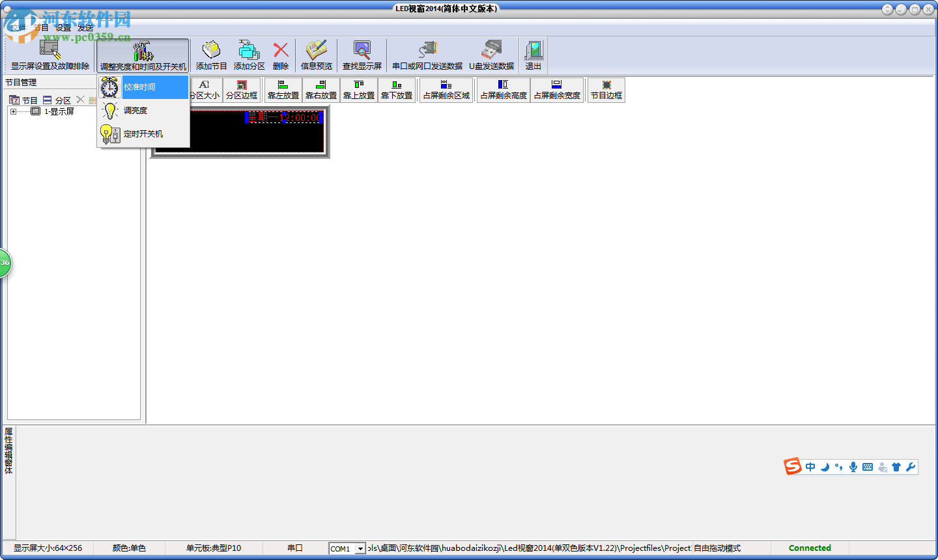The image size is (938, 560).
Task: Select the 1-显示屏 tree item
Action: click(59, 112)
